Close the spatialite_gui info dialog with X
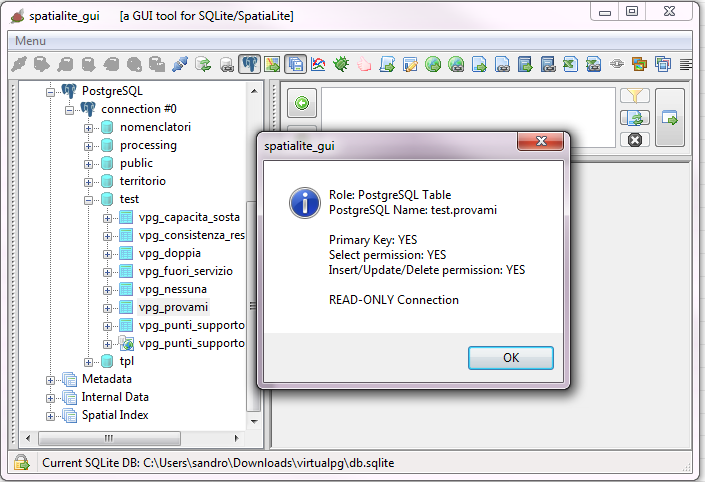Image resolution: width=705 pixels, height=482 pixels. [540, 141]
